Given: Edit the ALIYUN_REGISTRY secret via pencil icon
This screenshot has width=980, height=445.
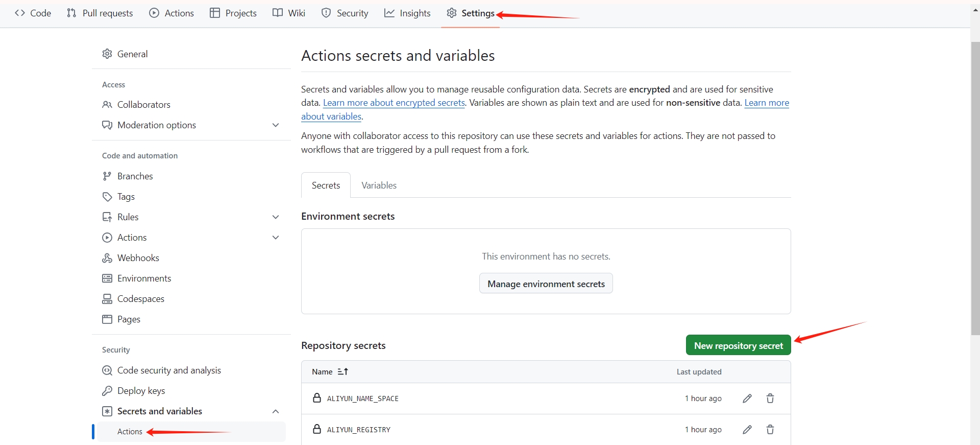Looking at the screenshot, I should click(x=747, y=430).
